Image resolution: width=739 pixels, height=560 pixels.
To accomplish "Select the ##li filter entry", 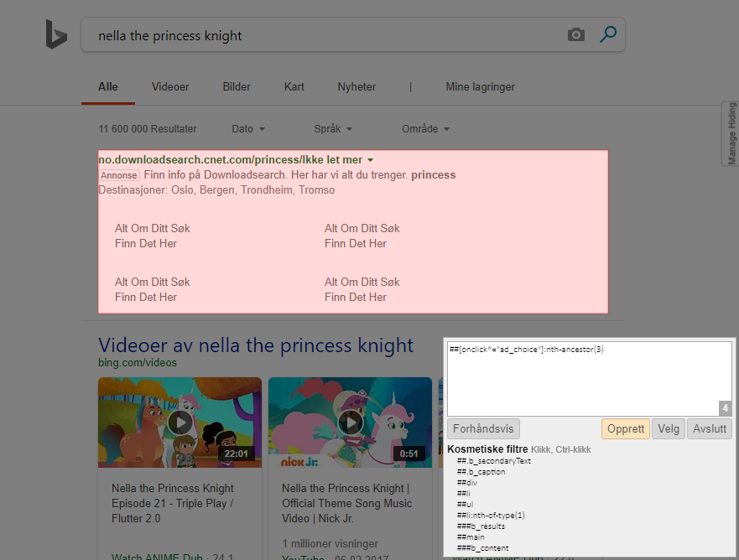I will coord(464,493).
